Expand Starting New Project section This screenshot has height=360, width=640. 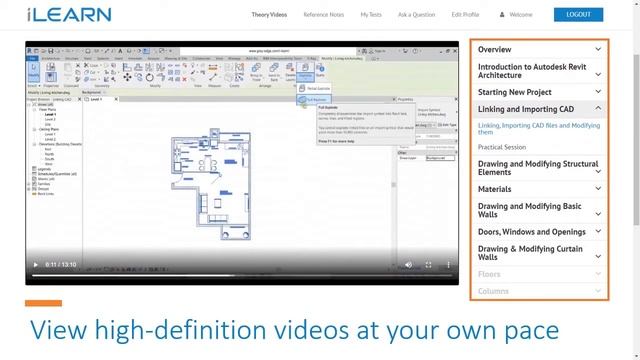(539, 92)
